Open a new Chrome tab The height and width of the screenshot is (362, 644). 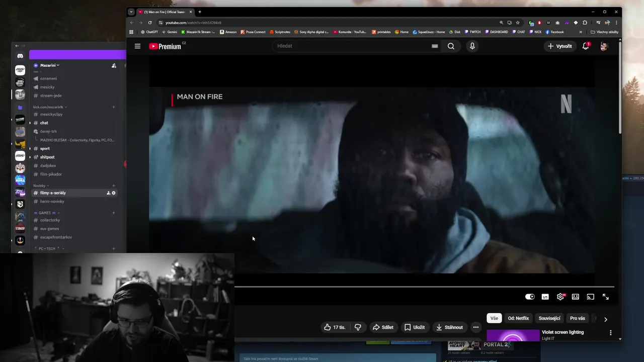(200, 12)
